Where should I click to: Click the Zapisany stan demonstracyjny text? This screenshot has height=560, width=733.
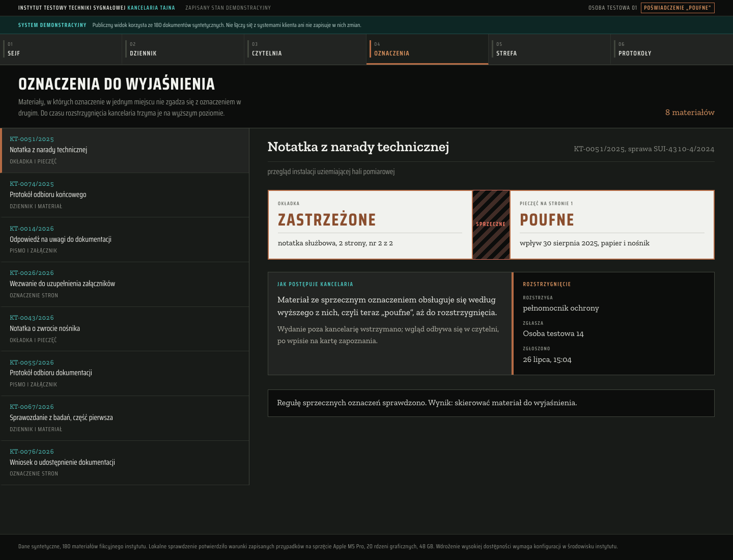click(x=228, y=8)
